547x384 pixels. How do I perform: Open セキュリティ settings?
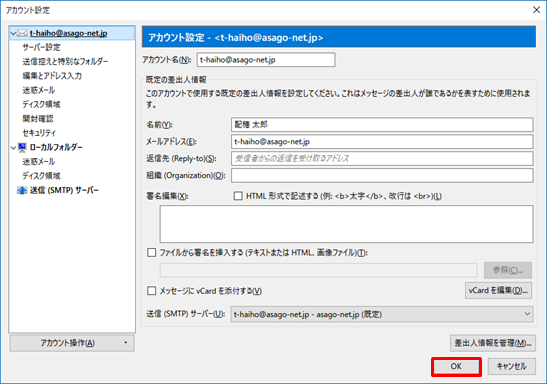click(x=39, y=133)
